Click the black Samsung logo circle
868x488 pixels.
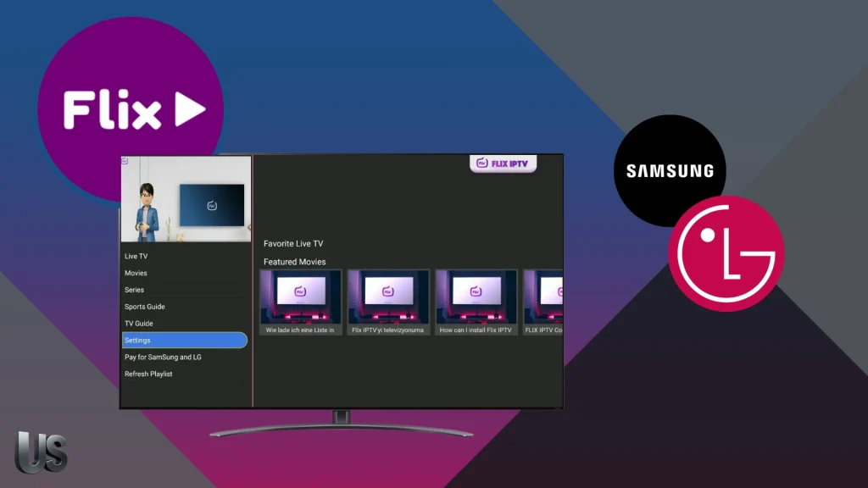[x=670, y=170]
